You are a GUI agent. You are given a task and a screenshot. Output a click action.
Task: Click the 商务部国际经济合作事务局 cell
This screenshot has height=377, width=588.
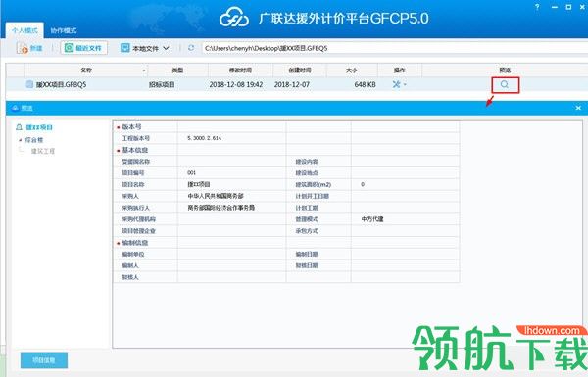[231, 208]
